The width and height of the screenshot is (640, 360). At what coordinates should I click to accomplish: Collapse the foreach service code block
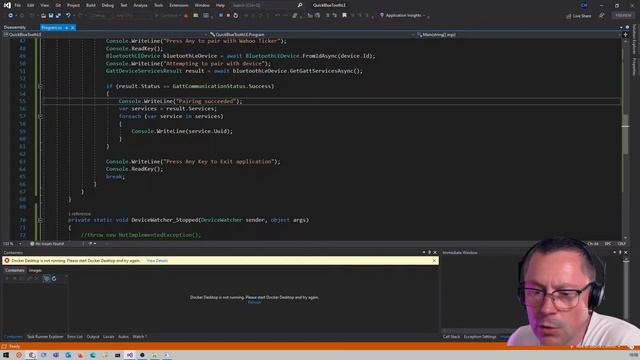(x=40, y=116)
